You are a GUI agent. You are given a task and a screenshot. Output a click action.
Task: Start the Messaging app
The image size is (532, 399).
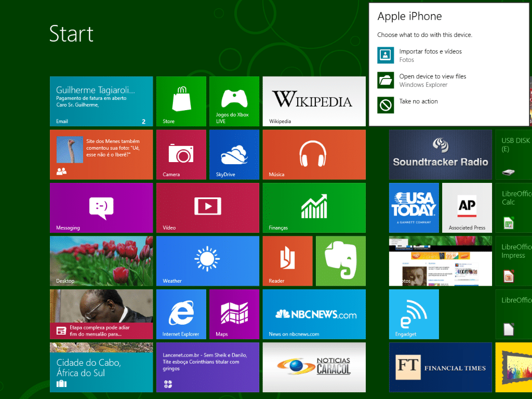pyautogui.click(x=101, y=208)
